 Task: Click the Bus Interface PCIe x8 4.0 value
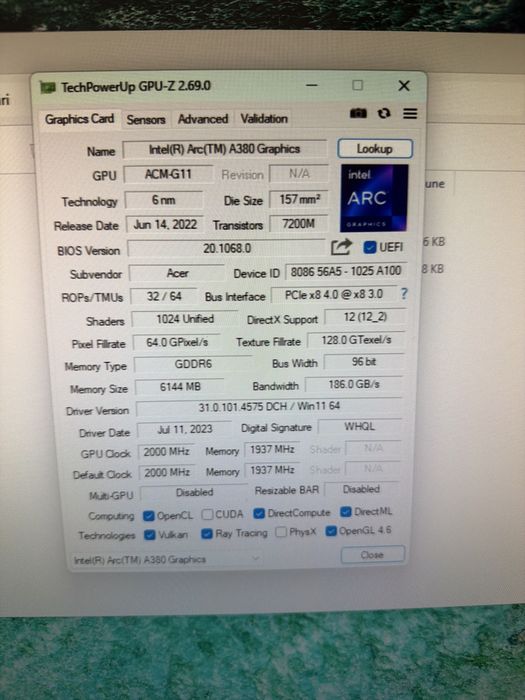tap(334, 295)
